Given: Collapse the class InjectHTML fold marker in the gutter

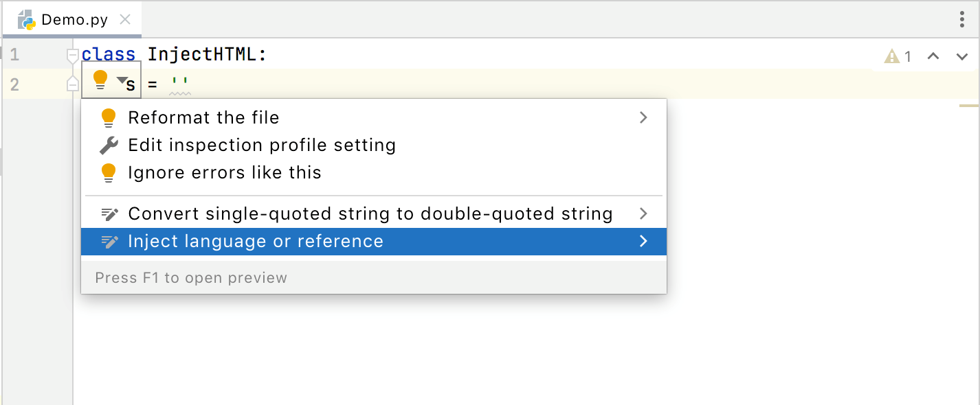Looking at the screenshot, I should [72, 54].
